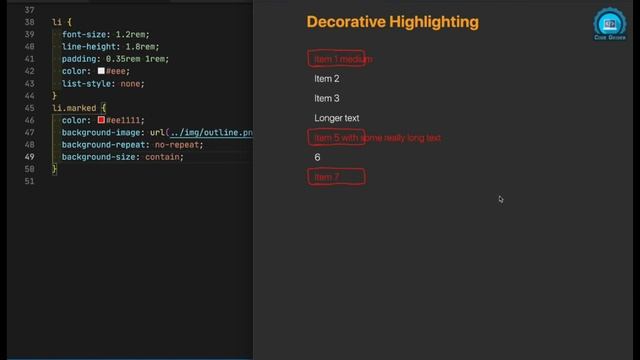This screenshot has width=640, height=360.
Task: Click 'line-height: 1.8rem;' declaration
Action: [x=111, y=47]
